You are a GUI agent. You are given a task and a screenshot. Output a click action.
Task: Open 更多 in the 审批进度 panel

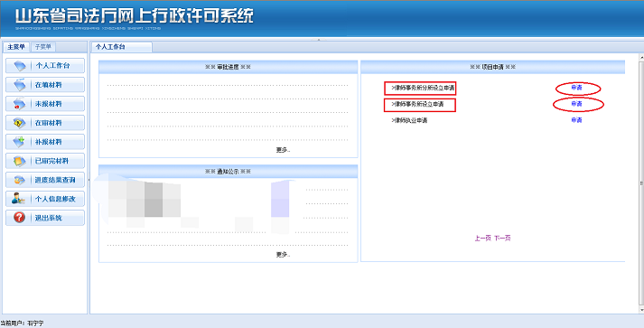(283, 150)
